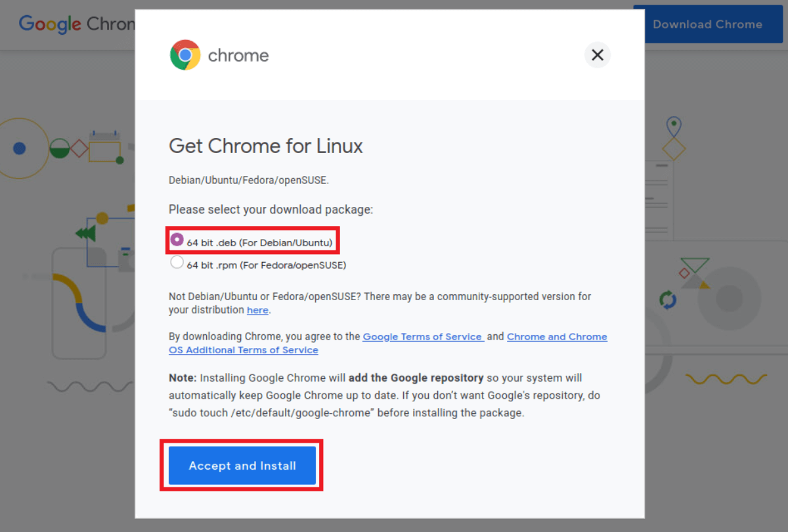Open the Google Terms of Service link

[422, 336]
